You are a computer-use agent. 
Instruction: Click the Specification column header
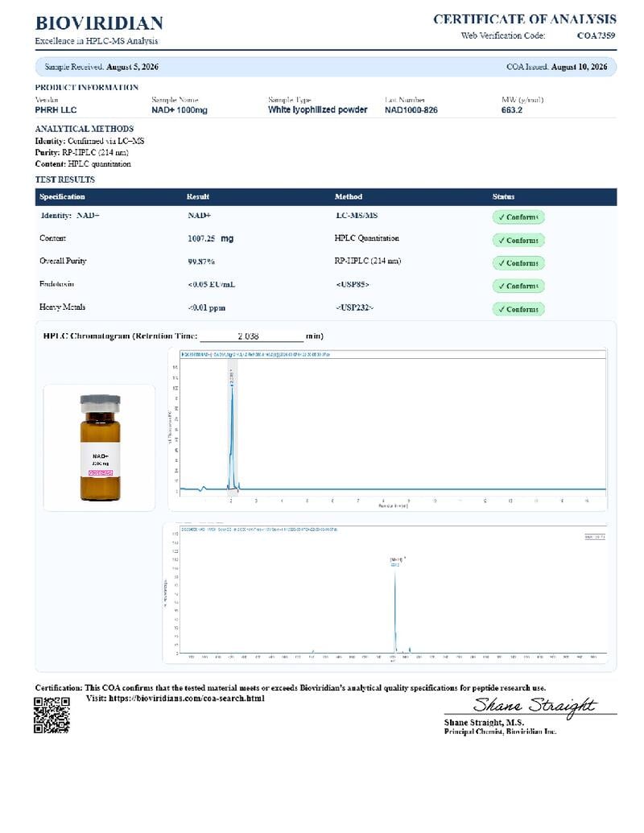coord(62,196)
